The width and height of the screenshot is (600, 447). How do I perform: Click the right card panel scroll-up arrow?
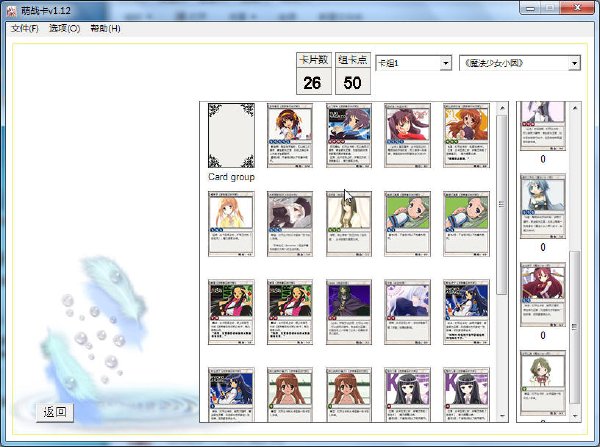tap(575, 108)
